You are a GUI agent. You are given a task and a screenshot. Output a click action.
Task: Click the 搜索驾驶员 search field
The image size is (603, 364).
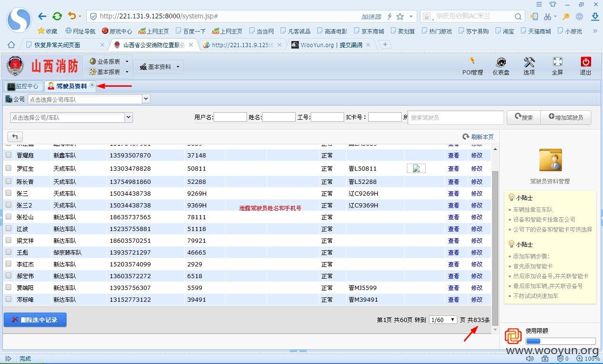point(455,117)
